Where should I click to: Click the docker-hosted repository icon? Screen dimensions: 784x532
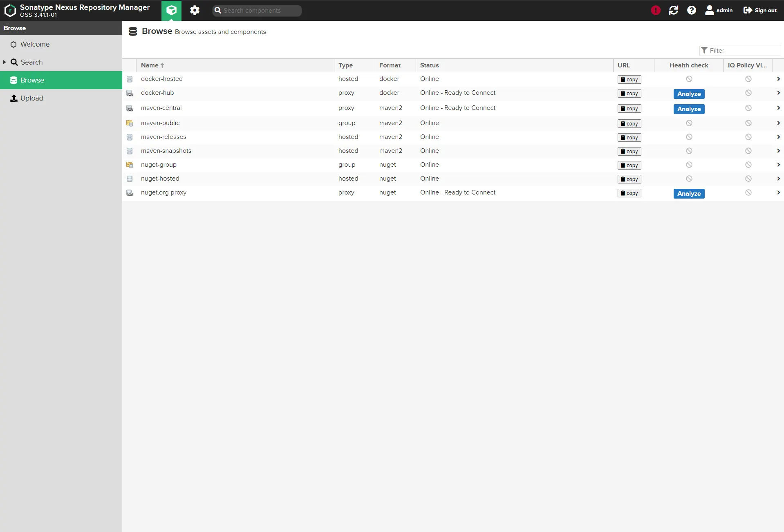click(130, 79)
